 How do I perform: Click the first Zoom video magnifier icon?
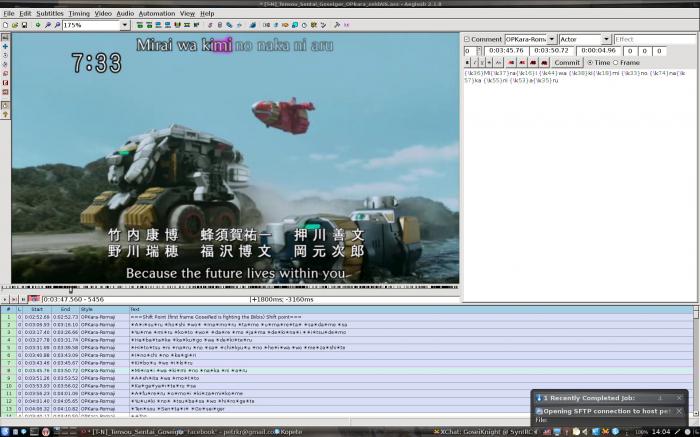[x=48, y=25]
